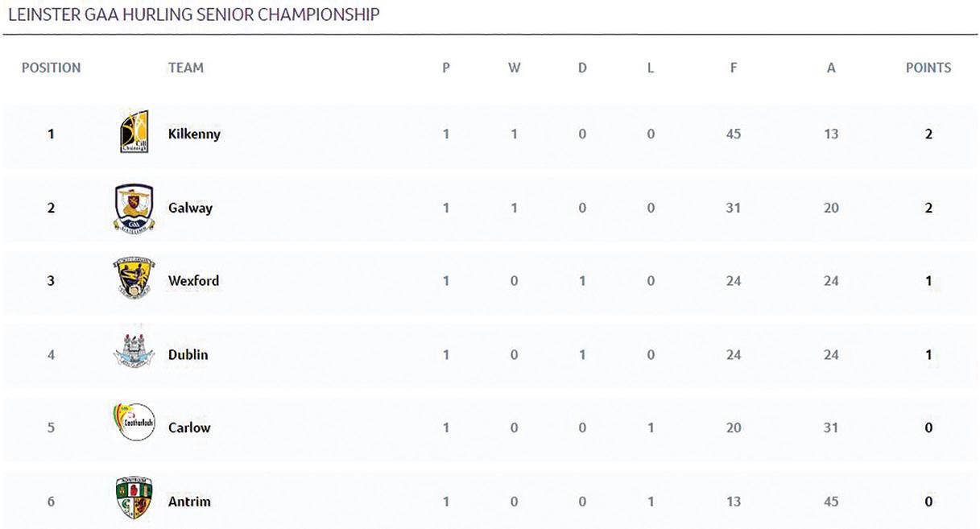This screenshot has height=529, width=980.
Task: Click the Galway team crest
Action: 134,207
